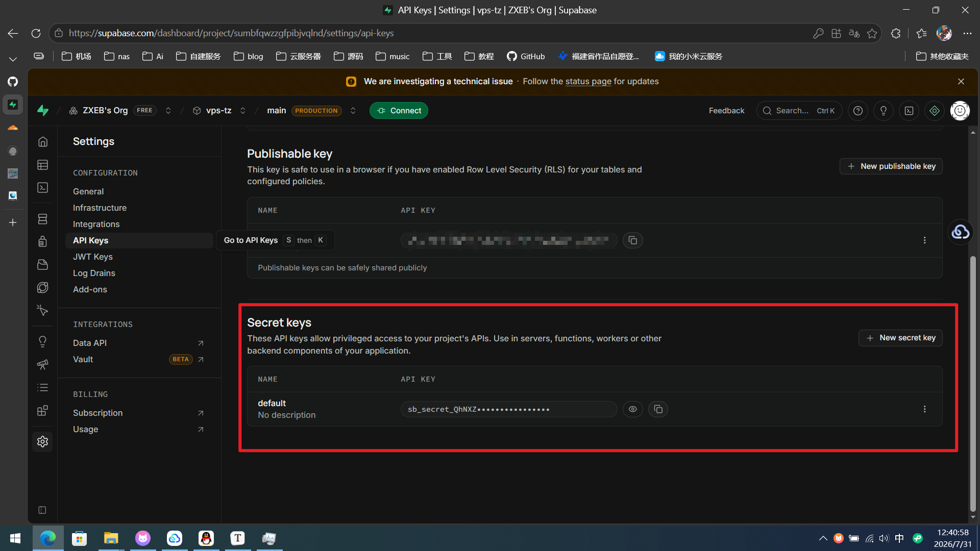Follow the status page link
The width and height of the screenshot is (980, 551).
coord(588,82)
